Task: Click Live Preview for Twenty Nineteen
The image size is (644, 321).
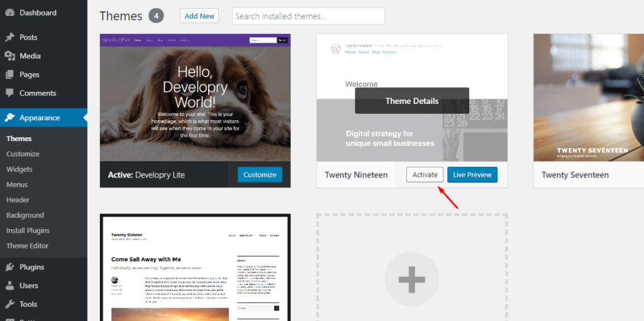Action: (x=472, y=175)
